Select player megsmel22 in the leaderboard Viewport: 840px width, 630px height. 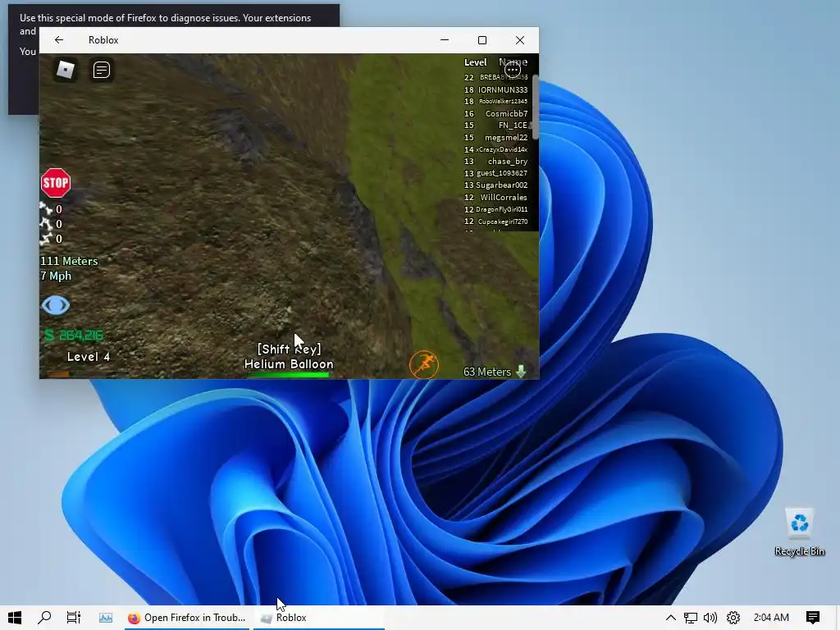pyautogui.click(x=495, y=137)
